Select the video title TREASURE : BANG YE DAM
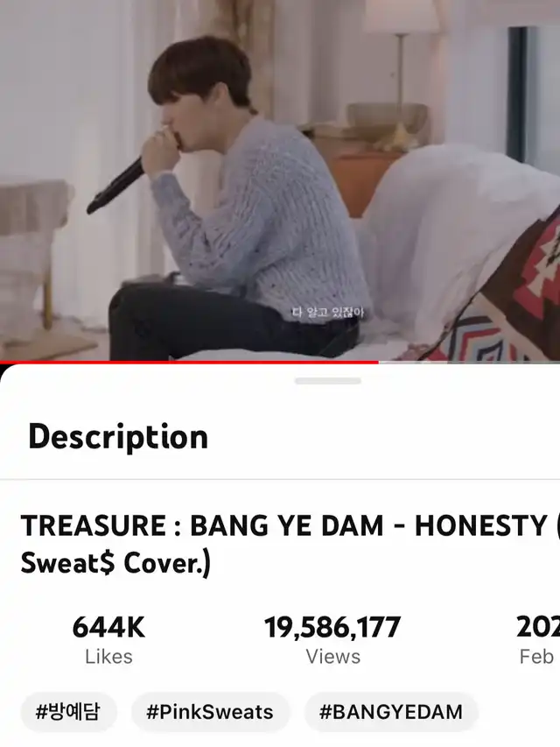Screen dimensions: 560x747 202,525
